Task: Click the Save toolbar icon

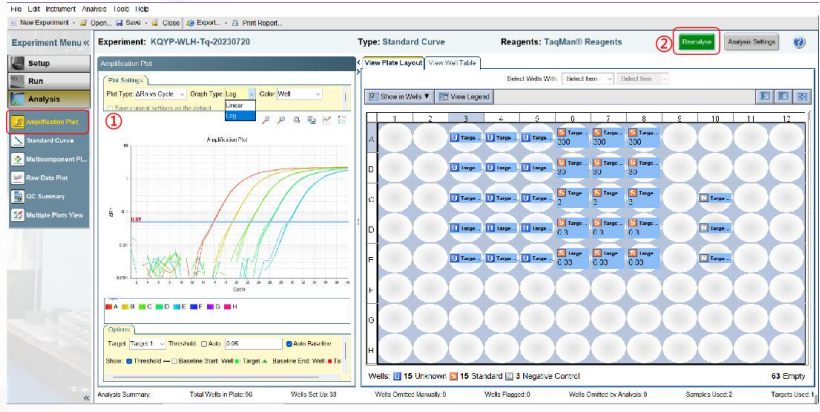Action: coord(128,21)
